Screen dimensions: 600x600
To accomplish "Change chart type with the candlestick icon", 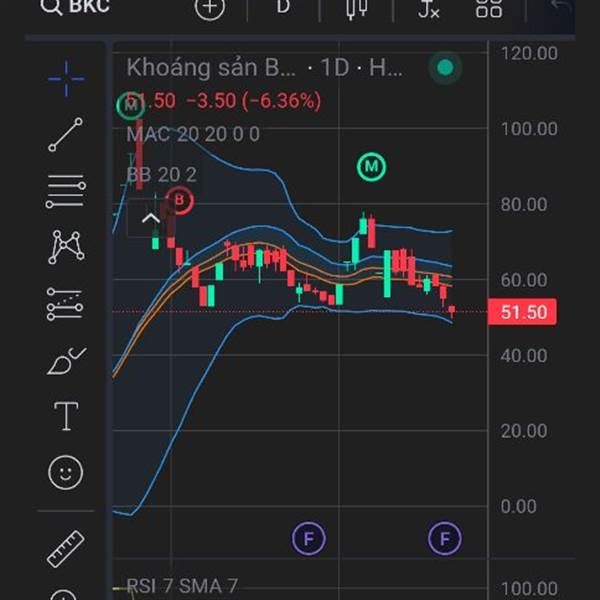I will click(357, 8).
